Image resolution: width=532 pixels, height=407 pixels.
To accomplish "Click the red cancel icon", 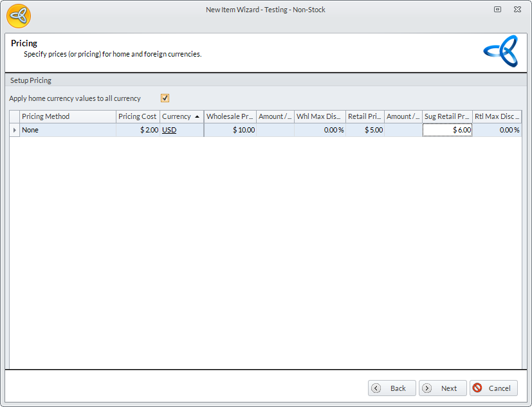I will (477, 388).
